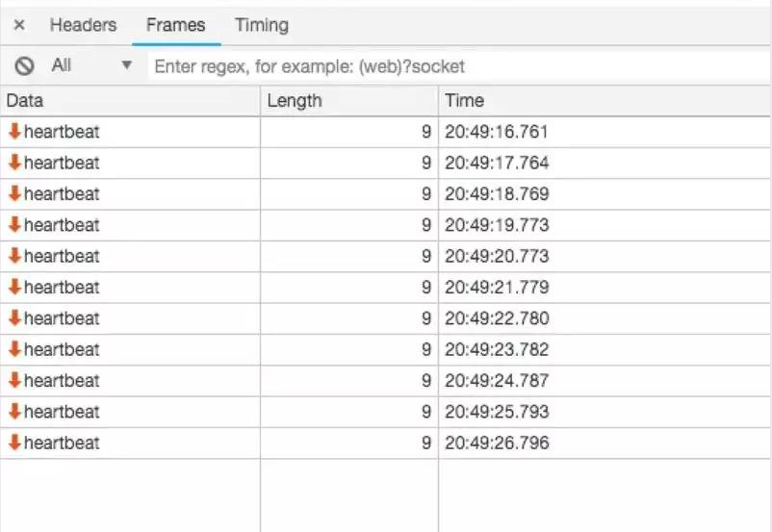Click the arrow icon of 20:49:22.780 frame
Screen dimensions: 772x532
[14, 318]
